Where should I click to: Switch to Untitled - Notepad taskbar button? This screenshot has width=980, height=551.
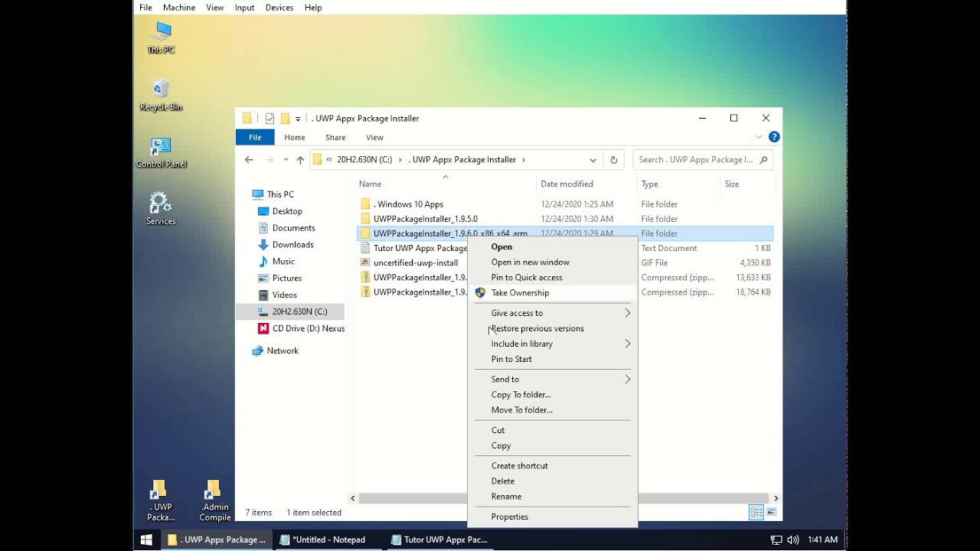tap(328, 540)
